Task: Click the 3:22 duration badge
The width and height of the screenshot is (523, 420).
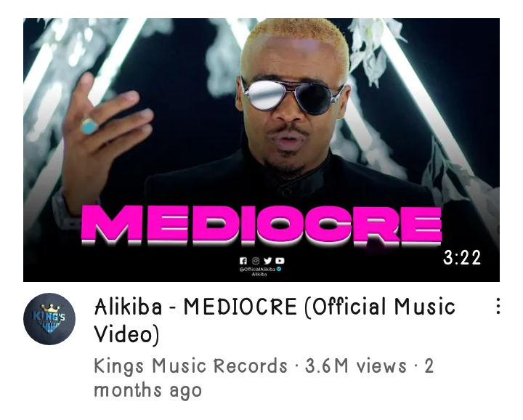Action: 462,258
